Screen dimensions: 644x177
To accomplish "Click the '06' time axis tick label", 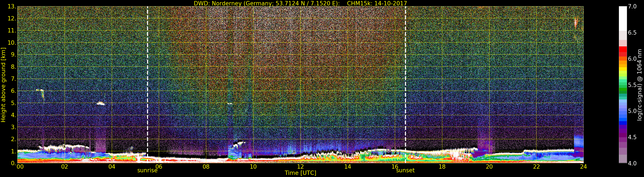I will tap(159, 166).
